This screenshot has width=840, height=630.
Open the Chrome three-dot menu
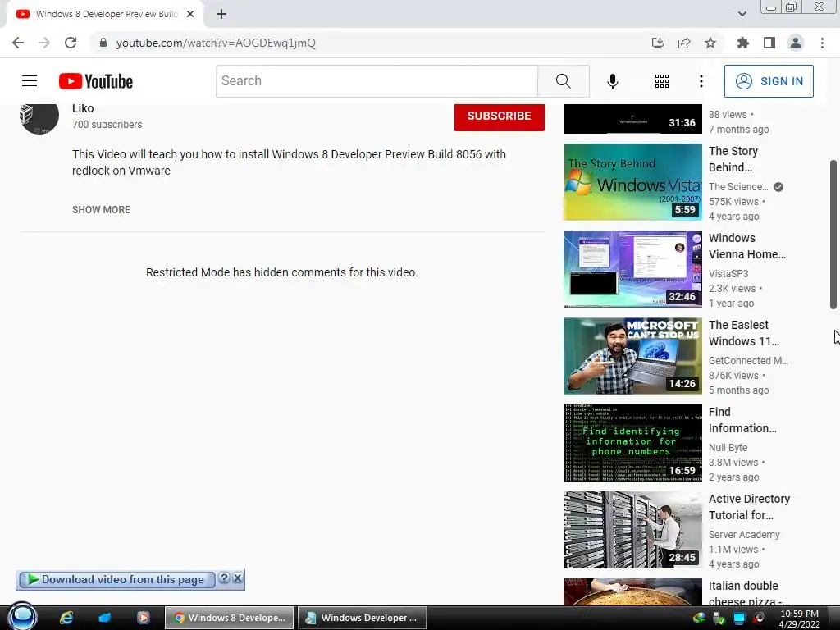(822, 43)
